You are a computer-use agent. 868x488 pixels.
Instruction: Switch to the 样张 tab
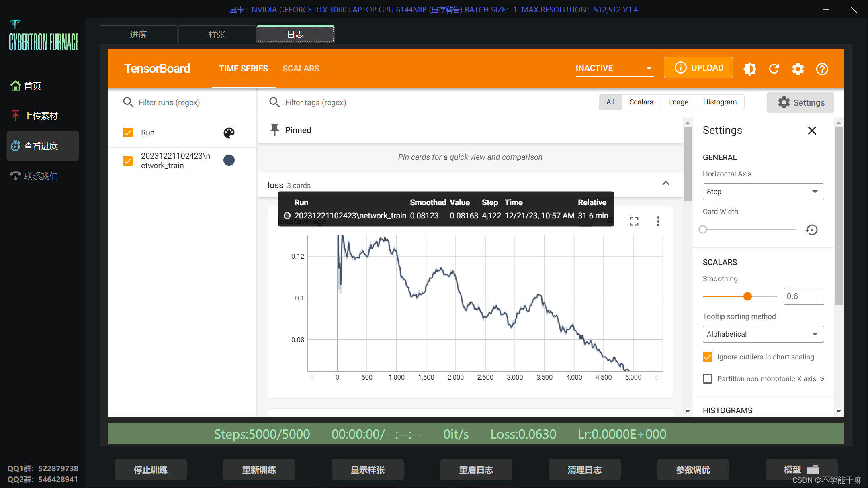[x=217, y=35]
